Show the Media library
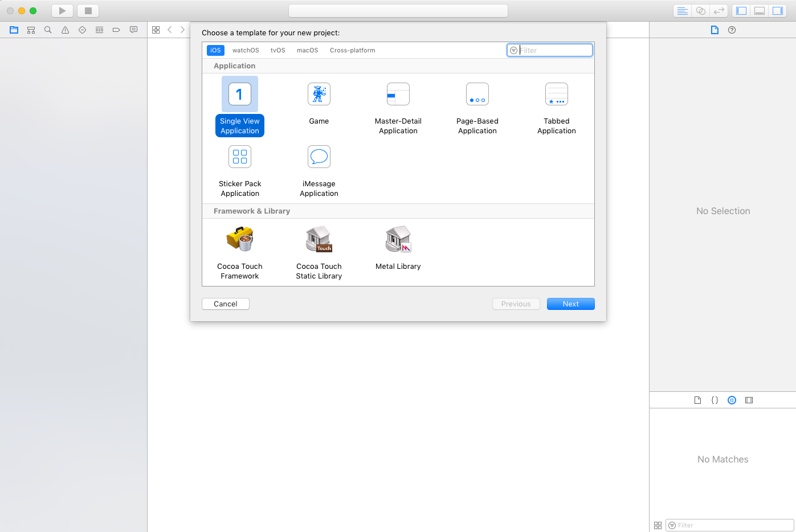The image size is (796, 532). [x=749, y=400]
